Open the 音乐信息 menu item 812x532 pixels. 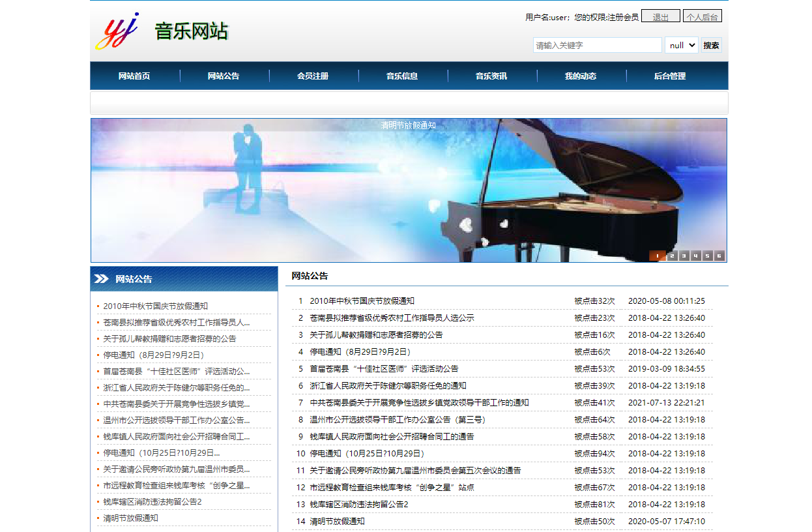point(403,76)
